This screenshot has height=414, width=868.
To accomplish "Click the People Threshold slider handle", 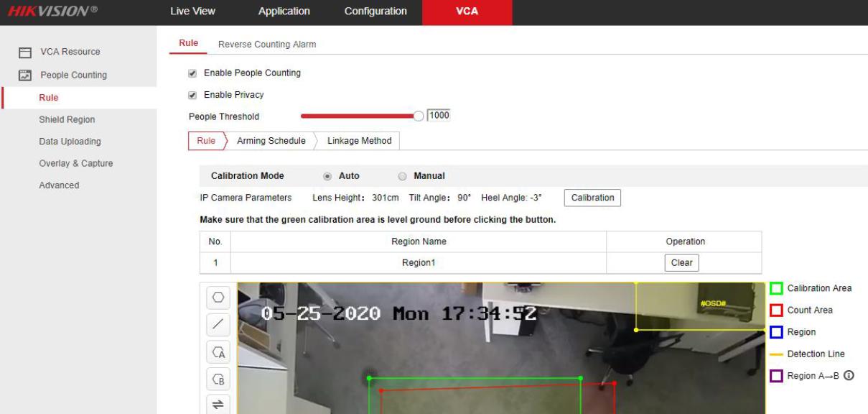I will tap(419, 116).
